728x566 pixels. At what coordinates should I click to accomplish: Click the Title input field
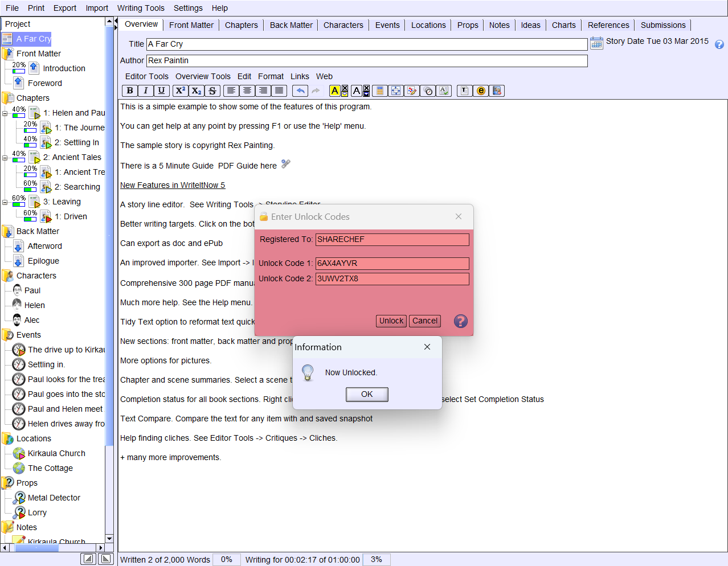click(x=367, y=44)
